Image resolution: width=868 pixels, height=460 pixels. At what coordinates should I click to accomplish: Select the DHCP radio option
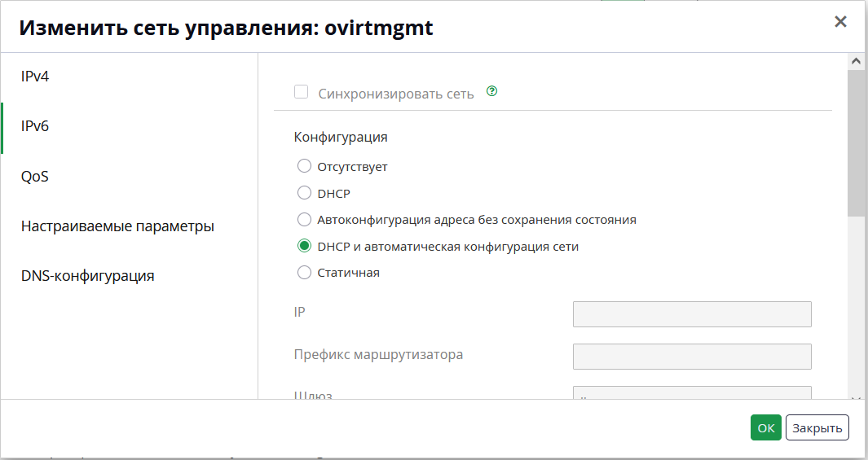(305, 192)
